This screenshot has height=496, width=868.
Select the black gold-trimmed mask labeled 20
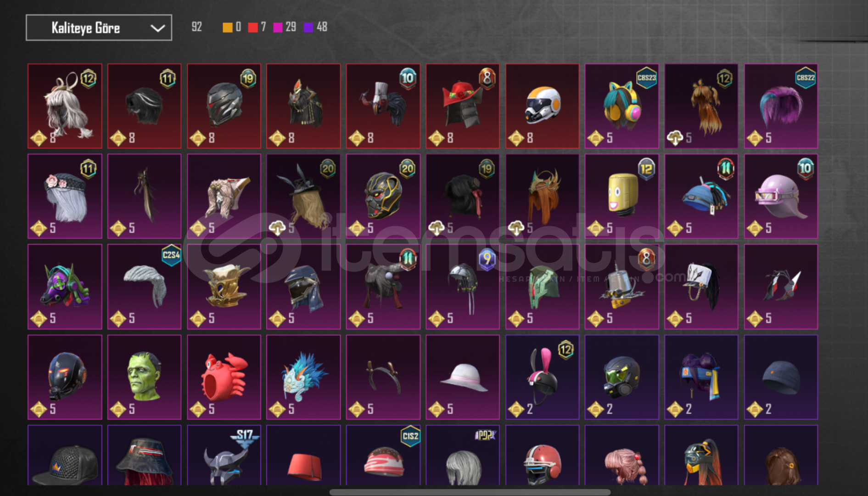383,196
